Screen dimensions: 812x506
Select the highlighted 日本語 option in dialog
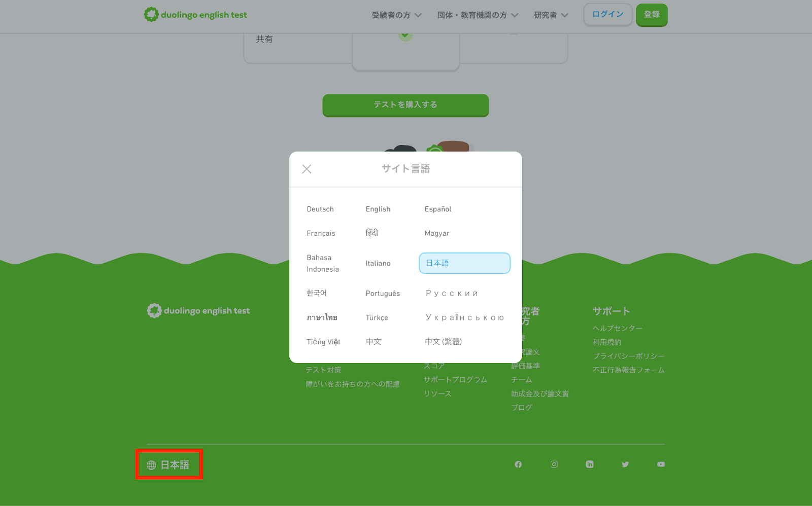pos(464,263)
